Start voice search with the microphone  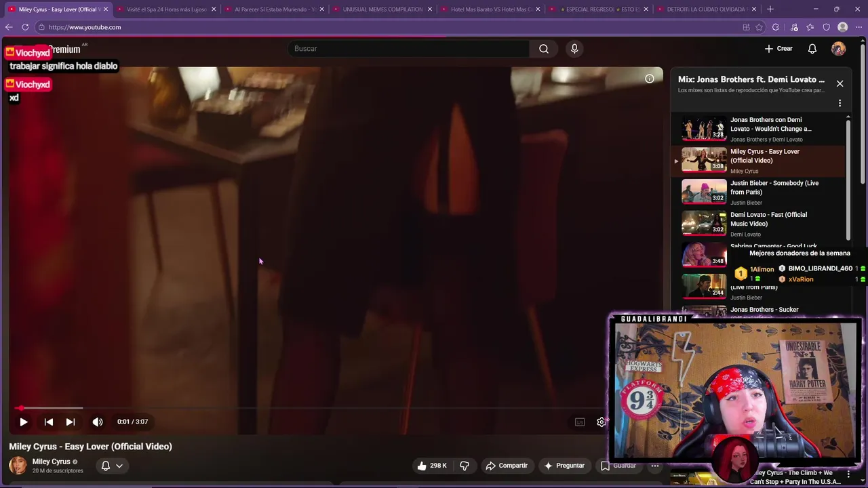click(x=574, y=49)
